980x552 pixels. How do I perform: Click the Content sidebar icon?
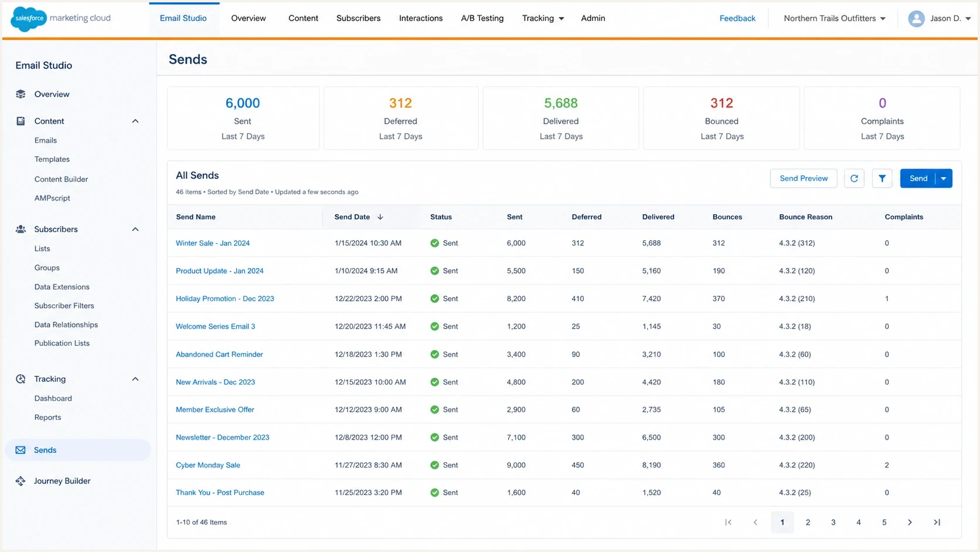pyautogui.click(x=21, y=121)
